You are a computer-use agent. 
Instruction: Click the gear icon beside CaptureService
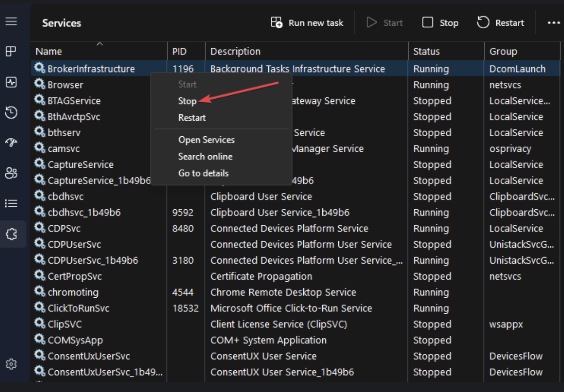[x=40, y=164]
